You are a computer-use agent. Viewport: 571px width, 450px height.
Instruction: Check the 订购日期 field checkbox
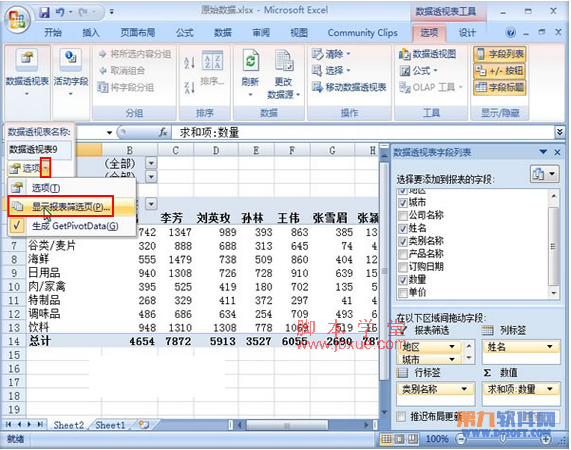point(403,267)
